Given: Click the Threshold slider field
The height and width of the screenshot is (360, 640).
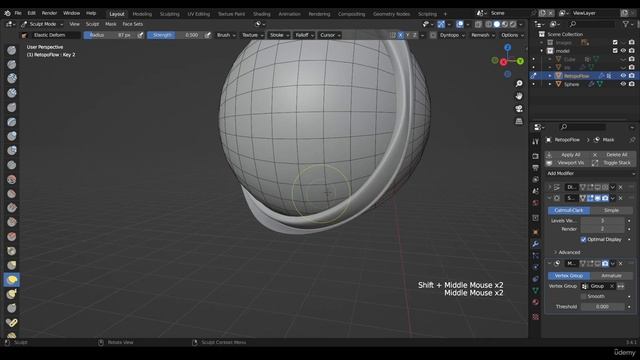Looking at the screenshot, I should tap(602, 307).
